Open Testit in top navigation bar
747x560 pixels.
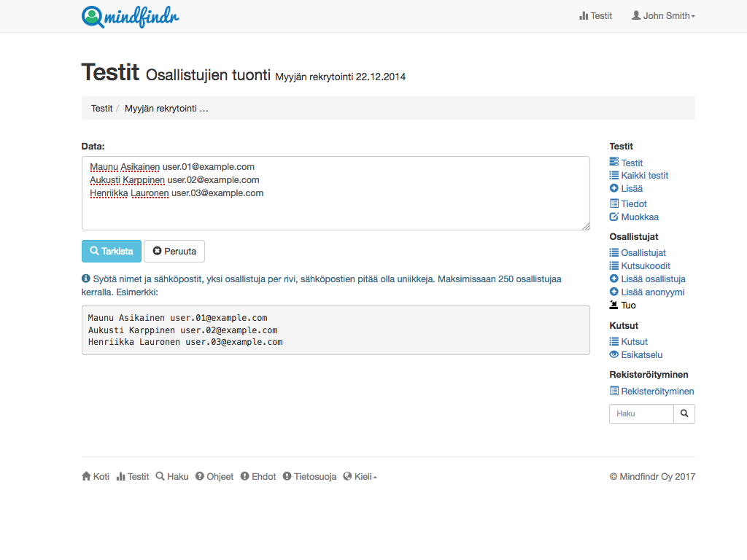point(595,16)
